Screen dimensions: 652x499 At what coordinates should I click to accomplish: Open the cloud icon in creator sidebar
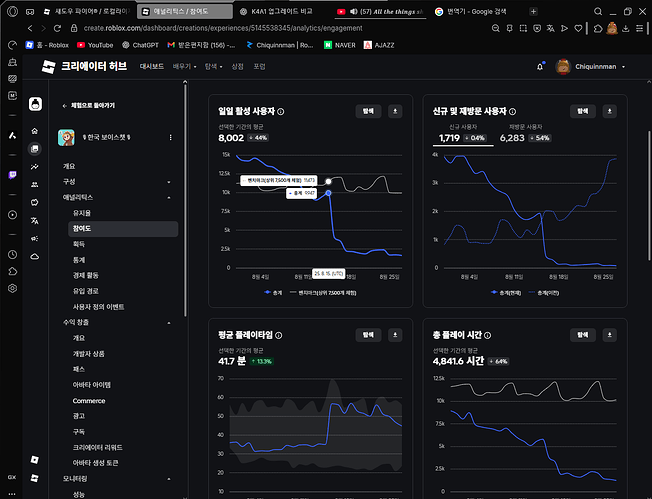pyautogui.click(x=35, y=257)
